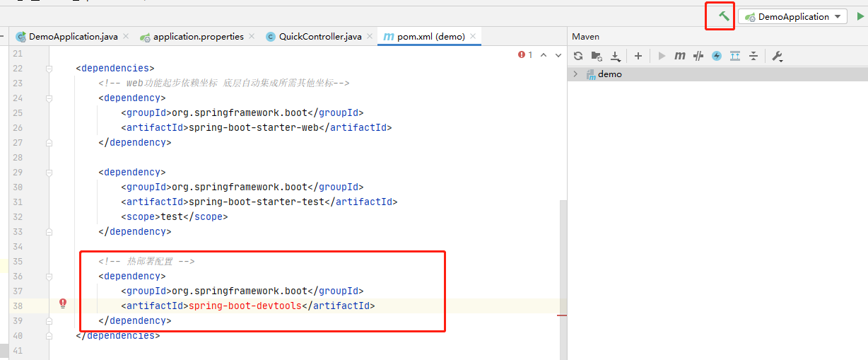Image resolution: width=868 pixels, height=360 pixels.
Task: Click the red error stripe mark
Action: pos(563,315)
